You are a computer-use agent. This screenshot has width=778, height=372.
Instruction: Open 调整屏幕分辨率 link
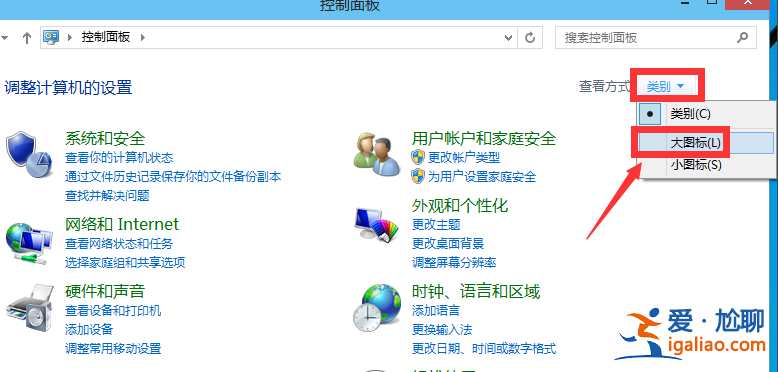point(454,262)
